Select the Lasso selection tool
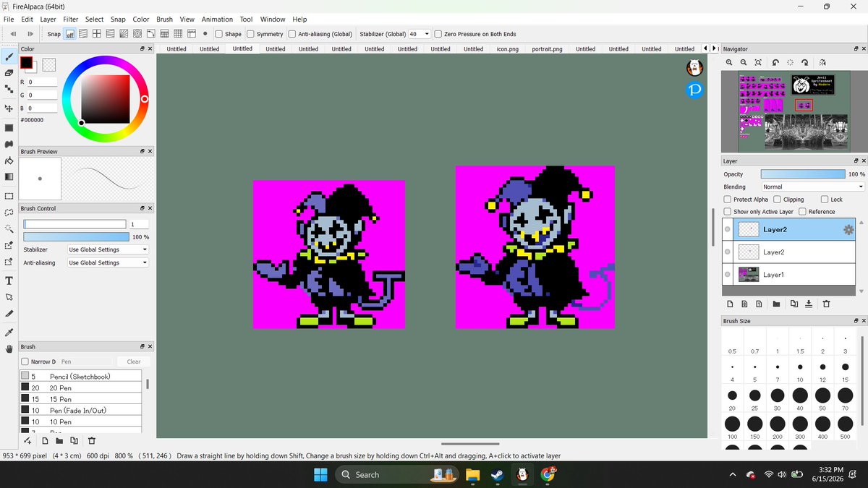 click(9, 213)
